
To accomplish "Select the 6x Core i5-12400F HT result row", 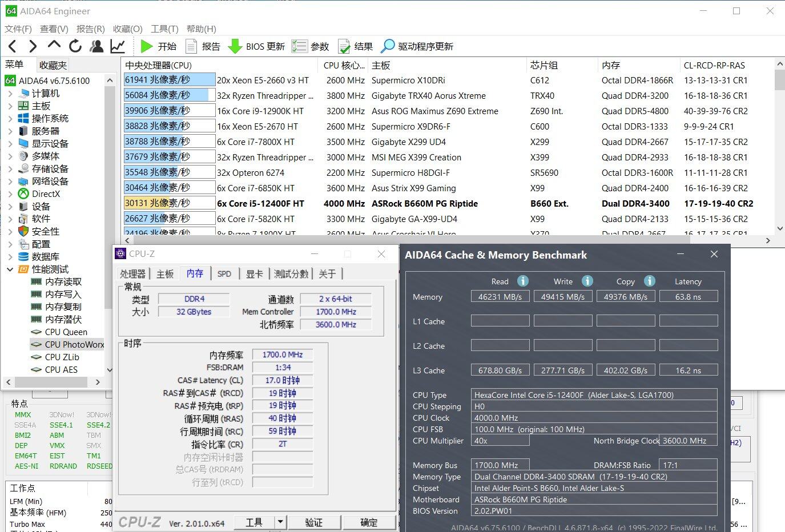I will click(x=448, y=203).
